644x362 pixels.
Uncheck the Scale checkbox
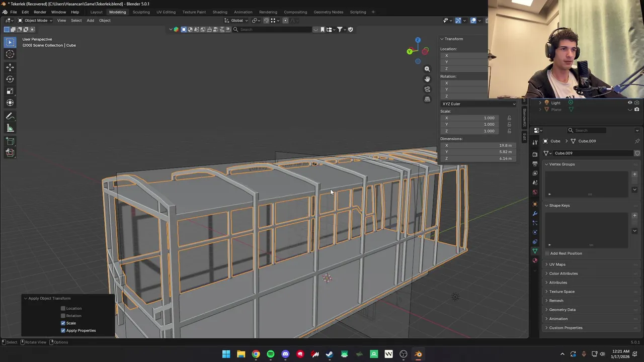63,323
